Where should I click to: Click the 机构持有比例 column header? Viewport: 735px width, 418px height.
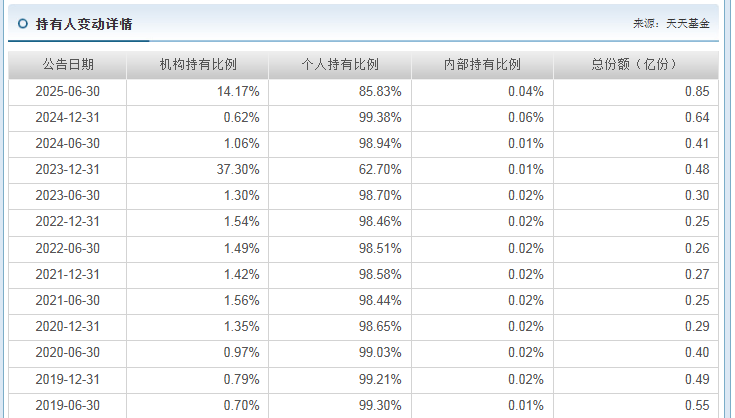click(198, 64)
